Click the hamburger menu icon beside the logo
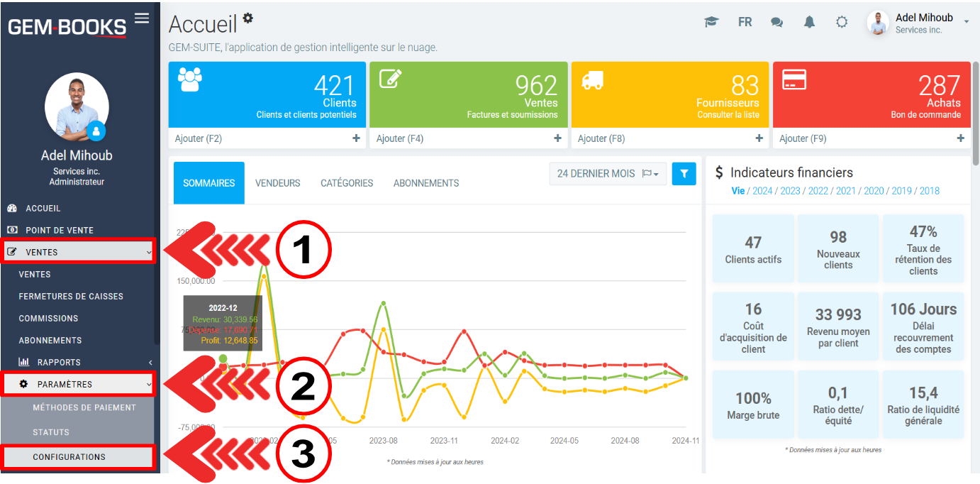The image size is (980, 484). (x=142, y=18)
